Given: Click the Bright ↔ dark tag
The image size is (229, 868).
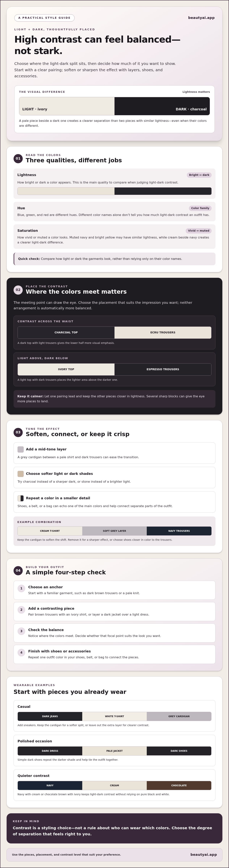Looking at the screenshot, I should coord(199,175).
